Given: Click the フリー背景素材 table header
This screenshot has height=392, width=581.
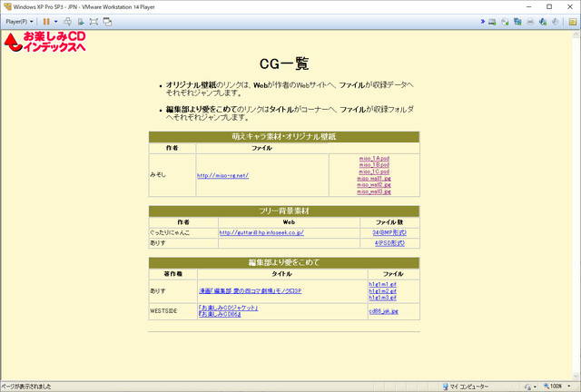Looking at the screenshot, I should click(x=284, y=211).
